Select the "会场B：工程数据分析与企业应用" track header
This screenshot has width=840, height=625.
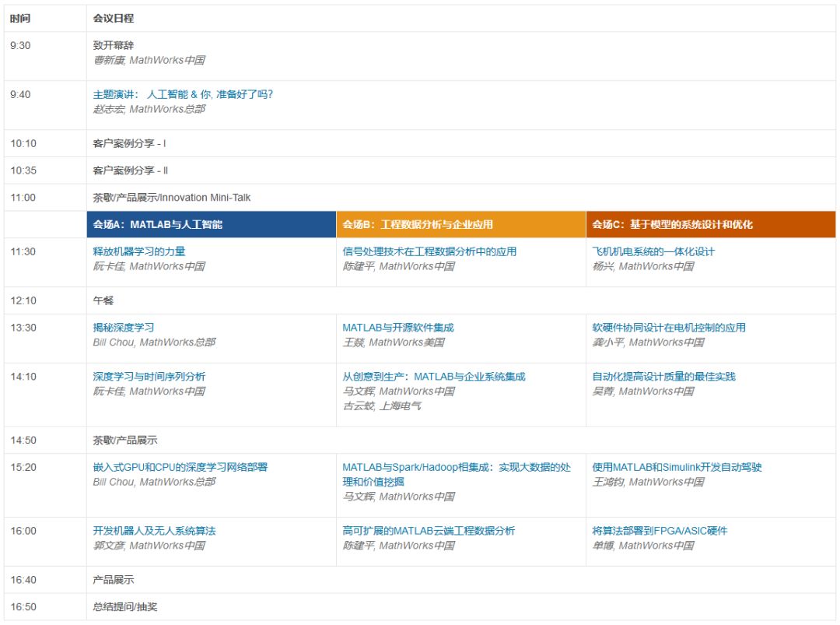point(461,225)
